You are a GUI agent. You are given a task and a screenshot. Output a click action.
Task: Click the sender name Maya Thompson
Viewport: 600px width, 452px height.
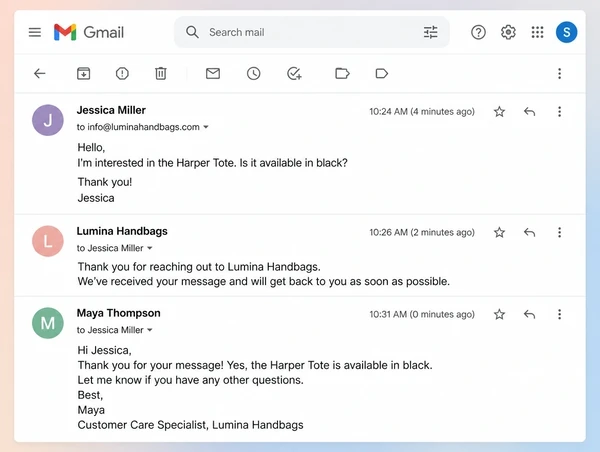point(118,313)
